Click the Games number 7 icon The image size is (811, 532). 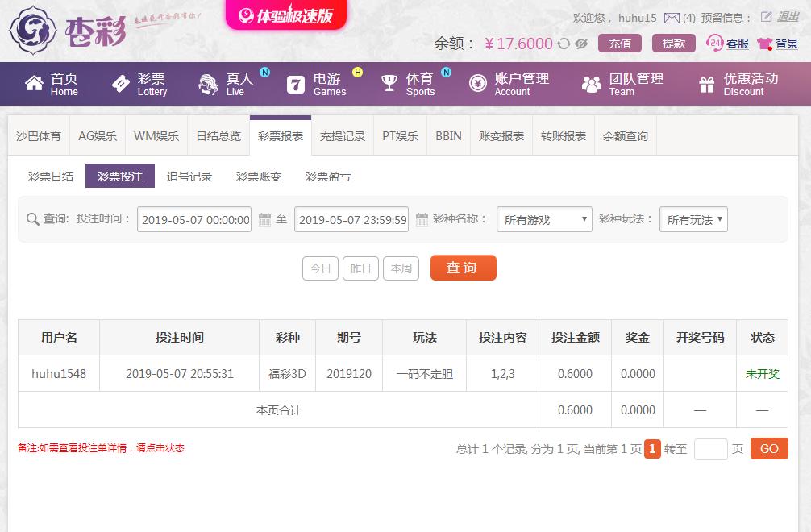(x=295, y=85)
